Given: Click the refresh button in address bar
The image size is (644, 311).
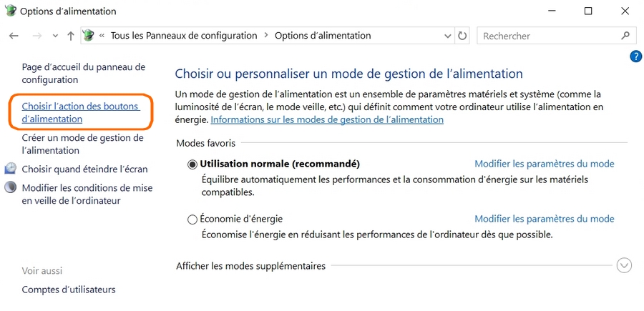Looking at the screenshot, I should pos(462,36).
